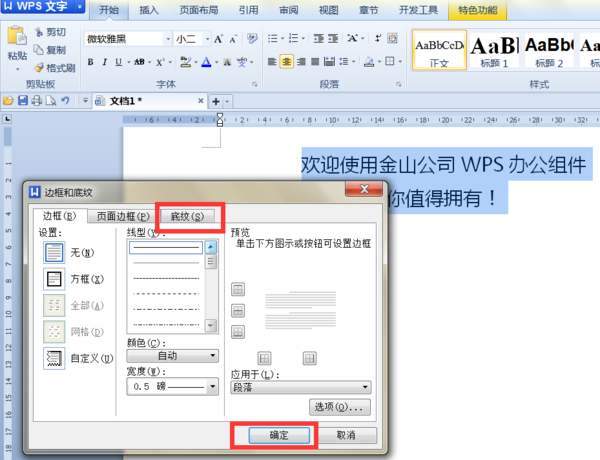Click the justify alignment icon
The image size is (600, 460).
click(x=315, y=62)
